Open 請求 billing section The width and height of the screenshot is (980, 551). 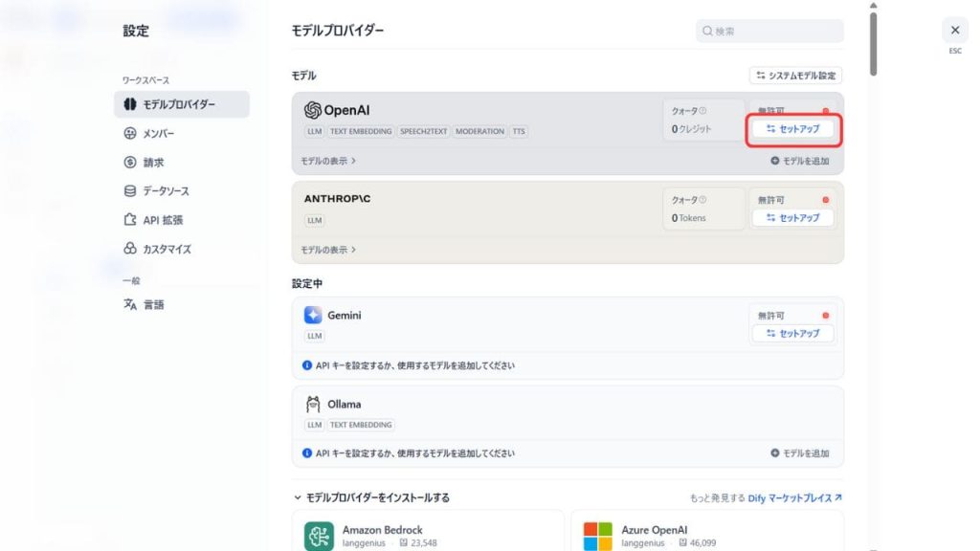pyautogui.click(x=153, y=163)
